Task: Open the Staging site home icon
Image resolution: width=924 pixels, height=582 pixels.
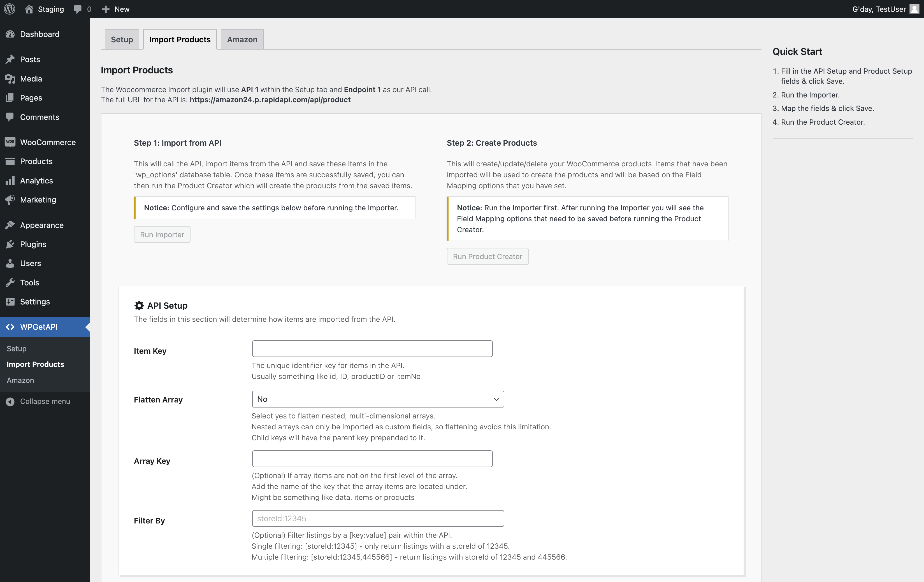Action: coord(29,9)
